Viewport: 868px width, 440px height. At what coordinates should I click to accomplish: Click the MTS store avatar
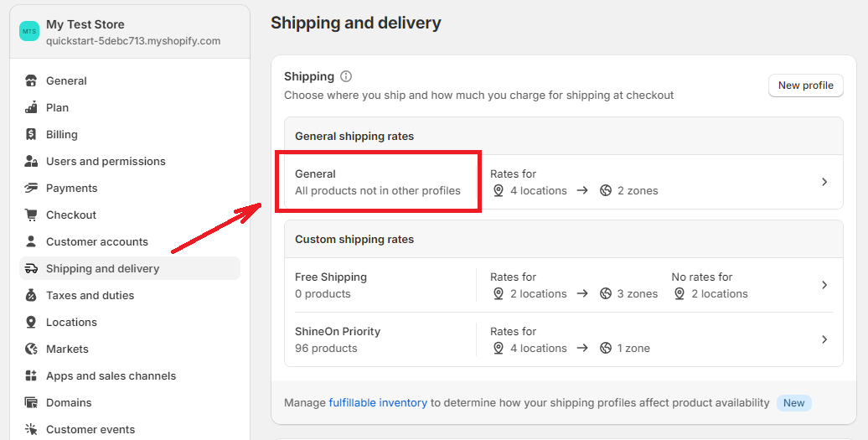point(29,32)
